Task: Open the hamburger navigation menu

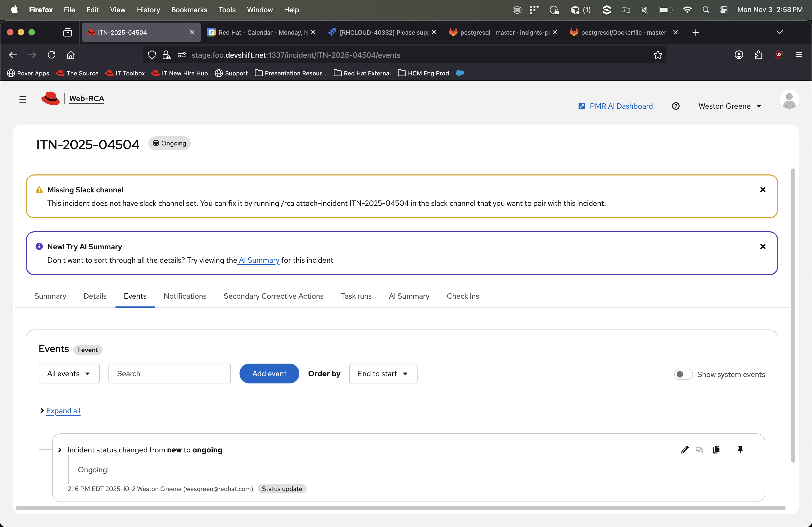Action: [x=23, y=99]
